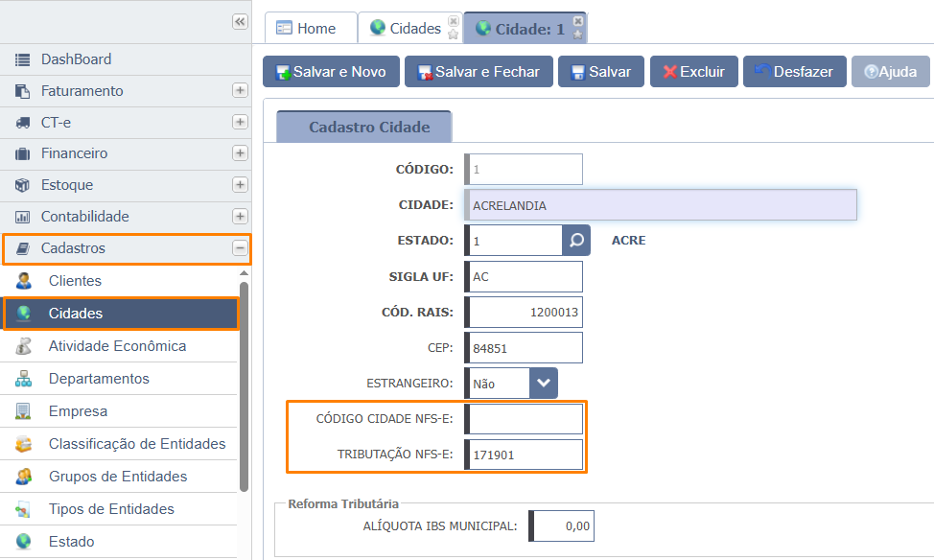934x560 pixels.
Task: Click the Departamentos org chart icon
Action: point(24,379)
